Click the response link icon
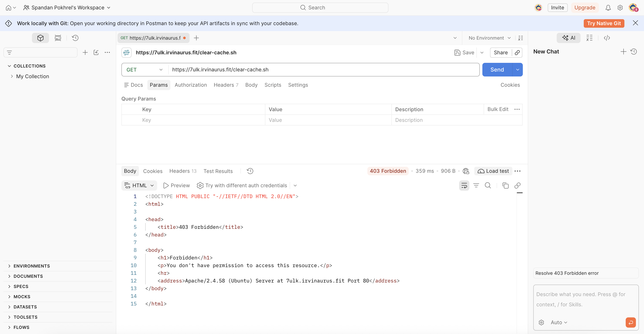 517,186
